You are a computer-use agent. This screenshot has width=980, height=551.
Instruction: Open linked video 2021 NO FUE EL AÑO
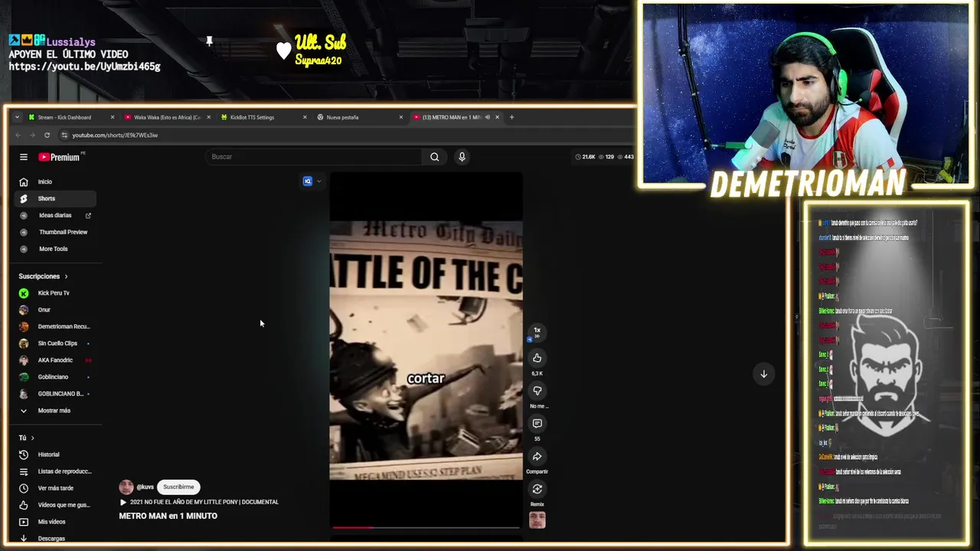[199, 502]
